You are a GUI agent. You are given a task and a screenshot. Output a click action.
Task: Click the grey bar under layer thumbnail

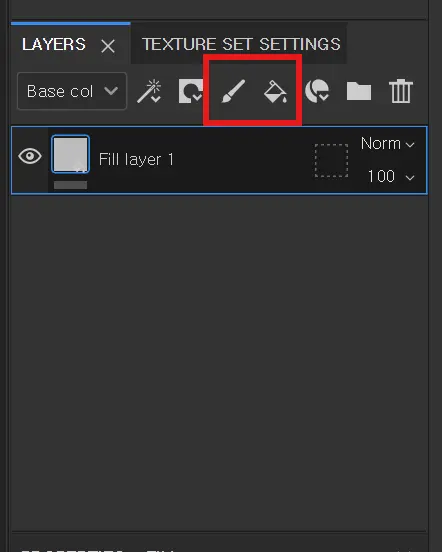[x=70, y=185]
